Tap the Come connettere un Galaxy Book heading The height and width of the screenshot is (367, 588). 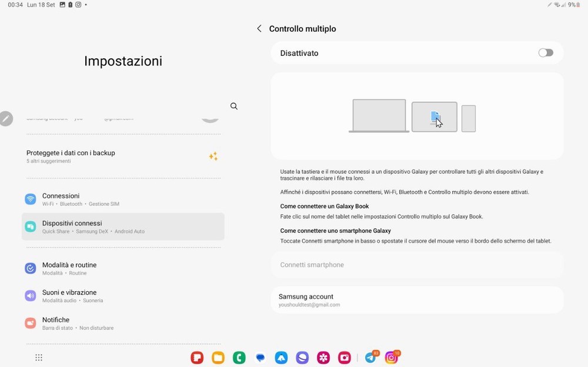pyautogui.click(x=325, y=206)
